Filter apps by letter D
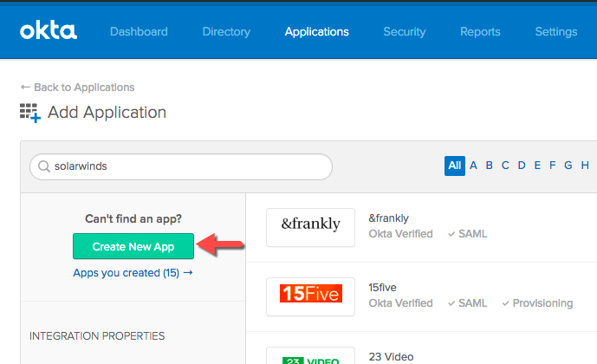This screenshot has height=364, width=597. tap(522, 166)
